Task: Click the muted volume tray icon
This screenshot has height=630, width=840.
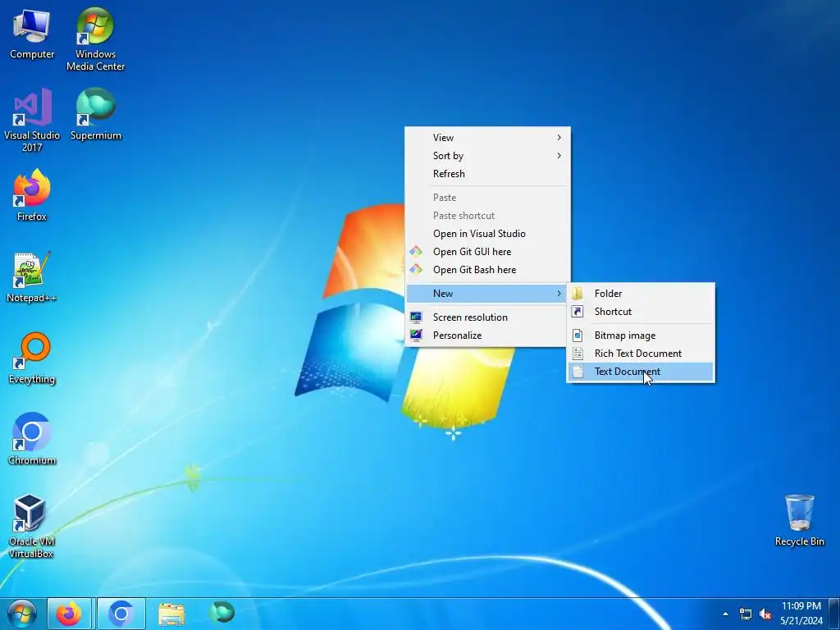Action: 765,614
